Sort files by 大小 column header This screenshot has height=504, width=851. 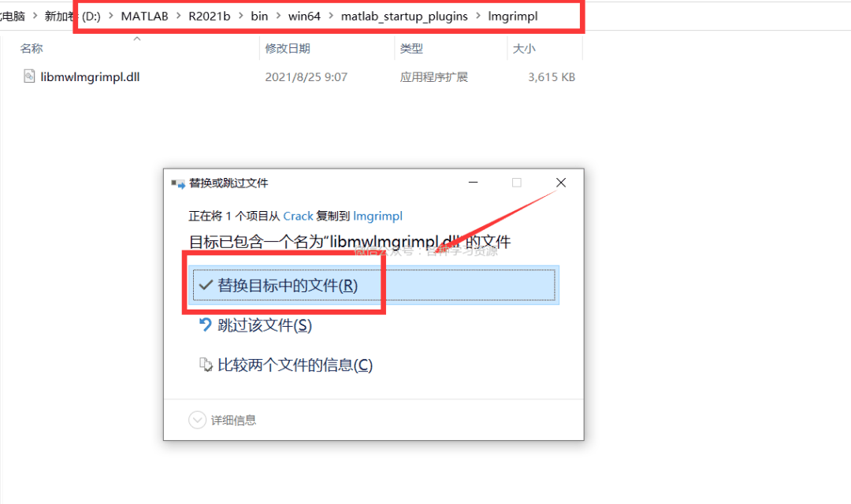point(524,49)
